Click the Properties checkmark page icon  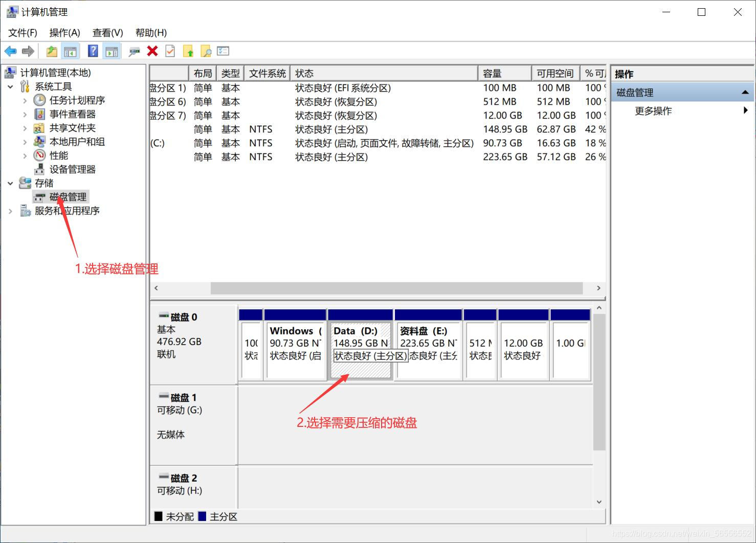coord(170,51)
